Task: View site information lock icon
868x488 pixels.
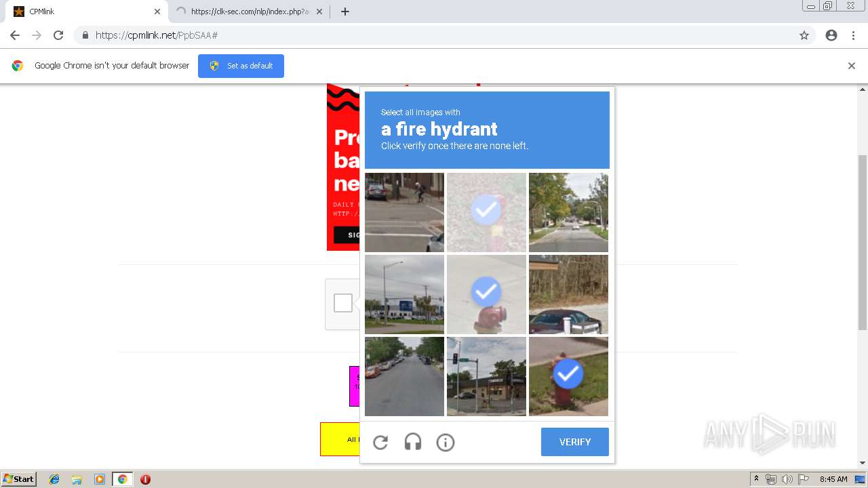Action: coord(85,35)
